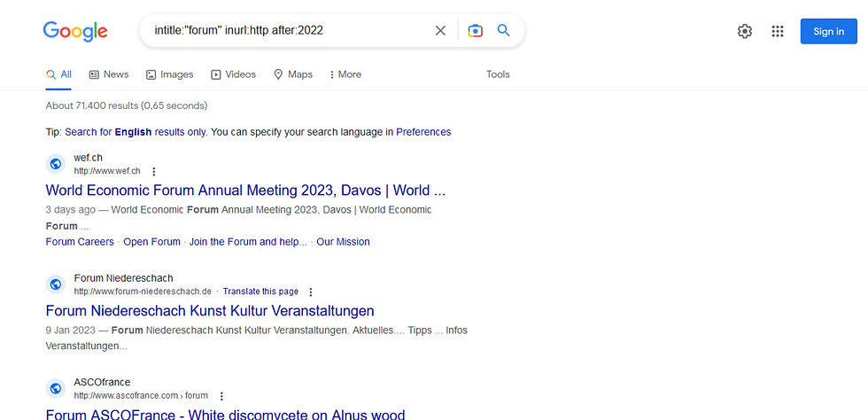Click the ASCOfrance globe favicon
This screenshot has height=420, width=868.
click(x=55, y=388)
